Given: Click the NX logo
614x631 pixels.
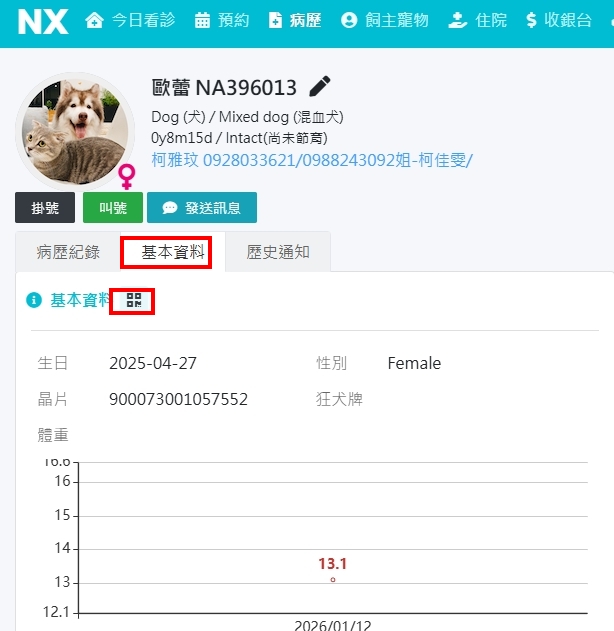Looking at the screenshot, I should [x=43, y=22].
